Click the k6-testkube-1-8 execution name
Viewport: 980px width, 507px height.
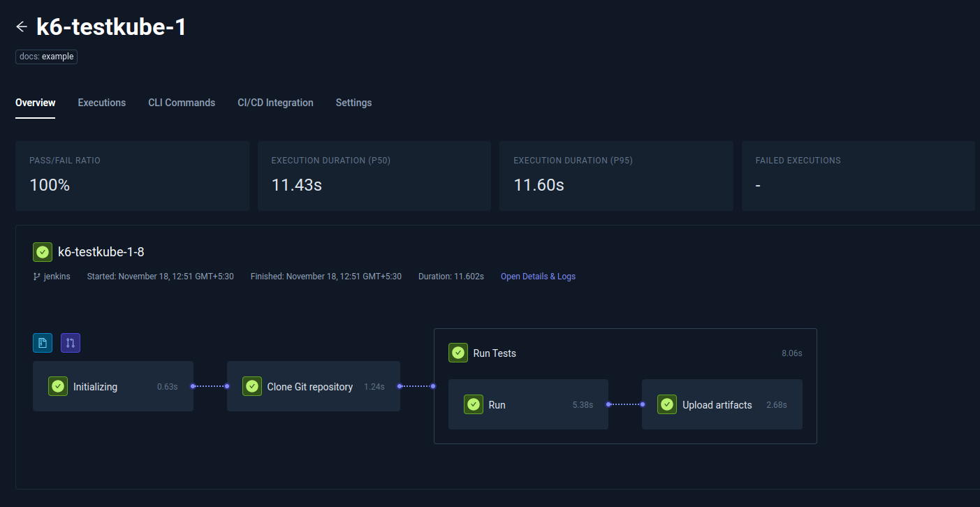click(101, 252)
